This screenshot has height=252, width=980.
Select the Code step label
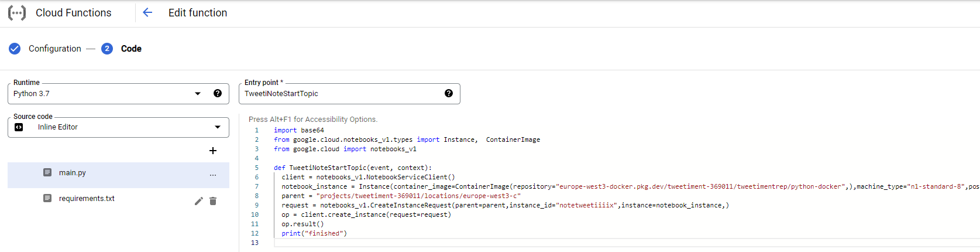coord(131,49)
